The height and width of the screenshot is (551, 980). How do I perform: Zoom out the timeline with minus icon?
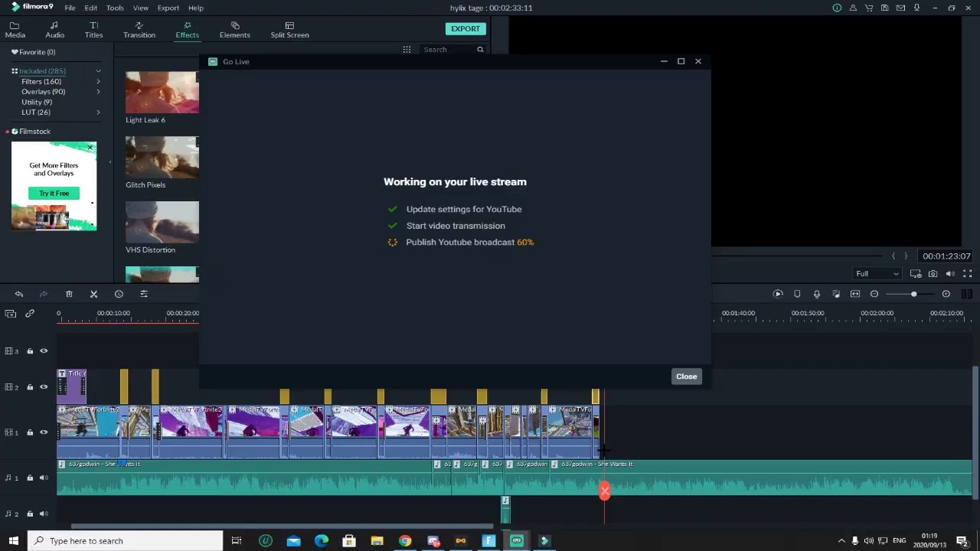874,294
